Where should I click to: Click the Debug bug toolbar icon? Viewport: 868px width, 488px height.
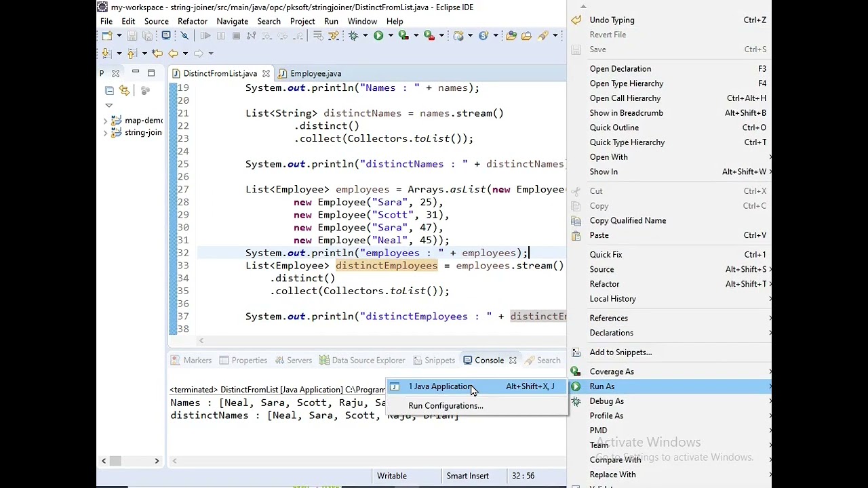click(x=353, y=35)
